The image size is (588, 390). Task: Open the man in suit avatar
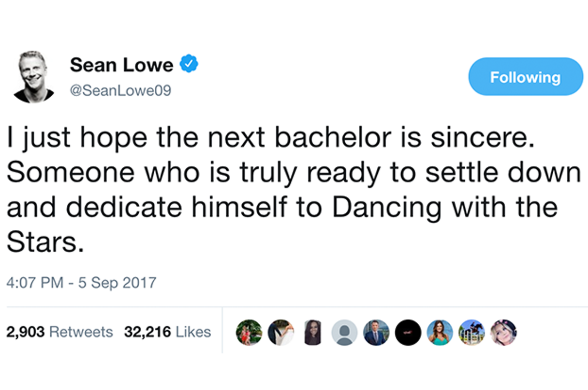[376, 333]
